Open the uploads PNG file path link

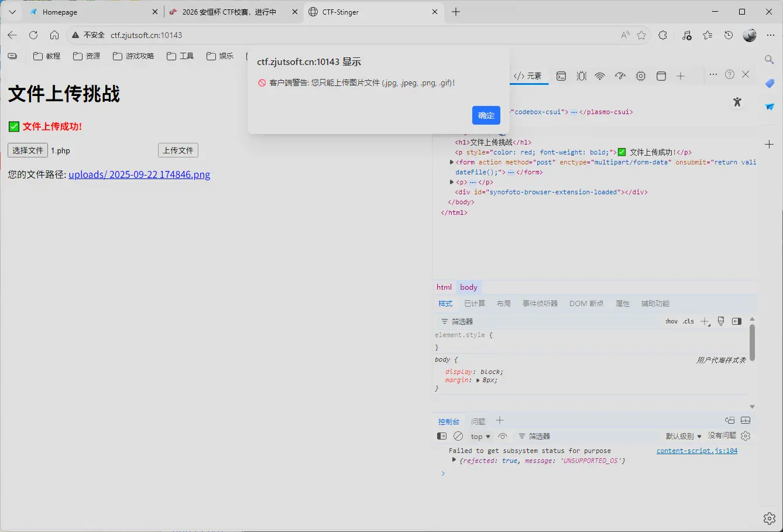139,174
